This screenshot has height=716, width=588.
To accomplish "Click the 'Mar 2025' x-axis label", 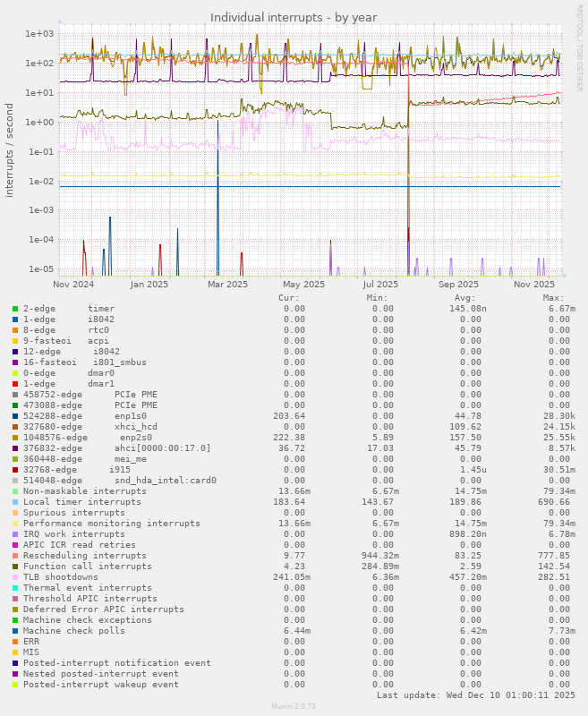I will pyautogui.click(x=227, y=285).
